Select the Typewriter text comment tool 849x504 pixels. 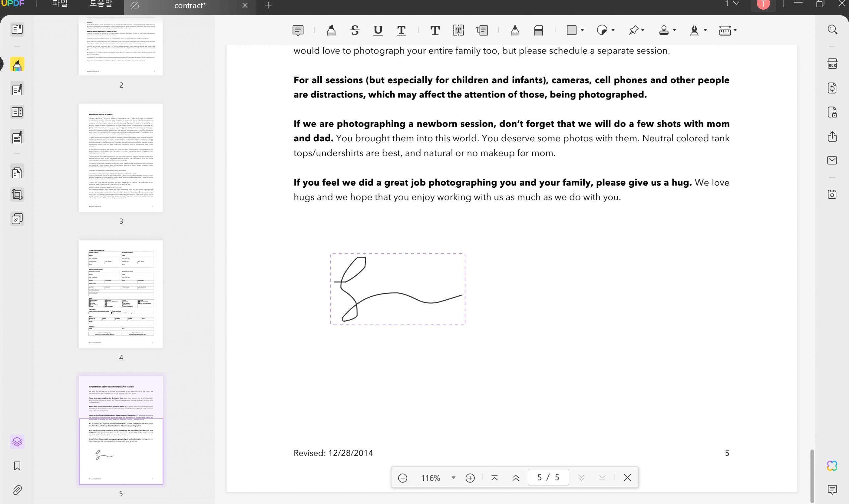click(x=435, y=31)
